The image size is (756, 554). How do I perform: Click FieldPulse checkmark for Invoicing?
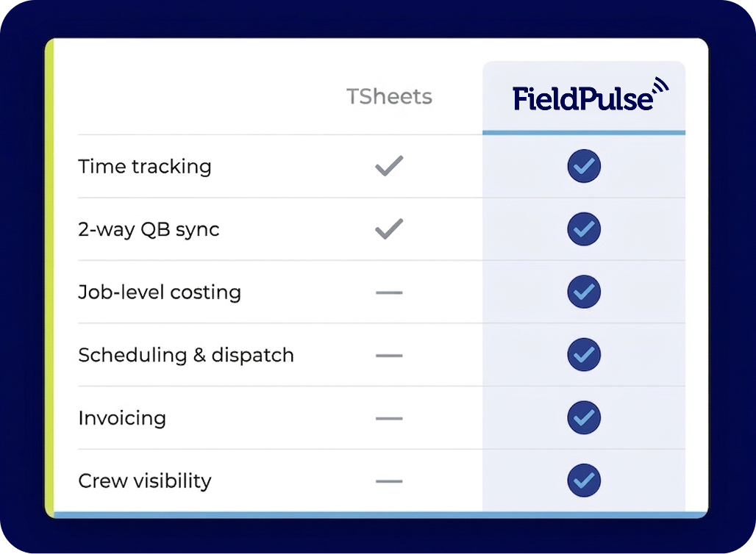[584, 418]
